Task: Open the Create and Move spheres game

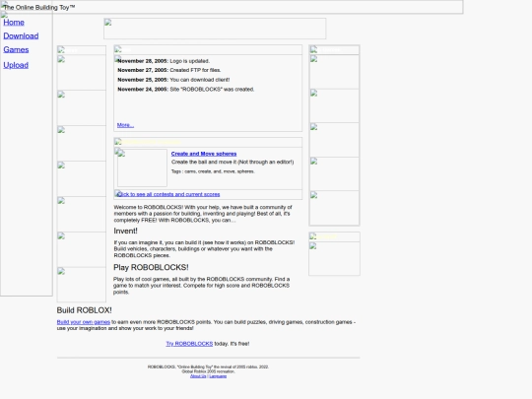Action: (204, 154)
